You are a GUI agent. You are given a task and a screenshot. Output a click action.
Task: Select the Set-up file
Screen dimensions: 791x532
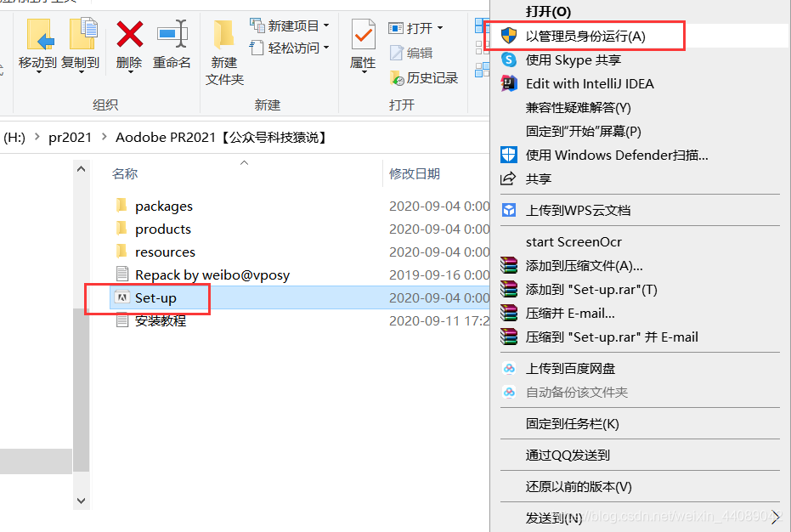tap(155, 297)
